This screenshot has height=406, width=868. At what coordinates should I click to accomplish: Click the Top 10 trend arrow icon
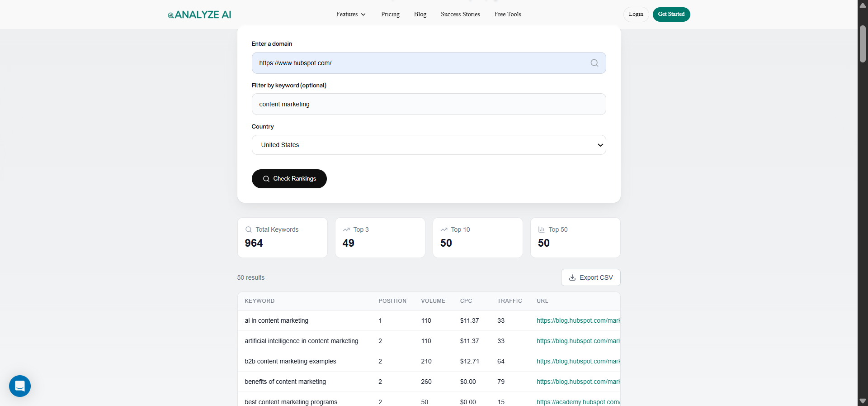coord(444,229)
